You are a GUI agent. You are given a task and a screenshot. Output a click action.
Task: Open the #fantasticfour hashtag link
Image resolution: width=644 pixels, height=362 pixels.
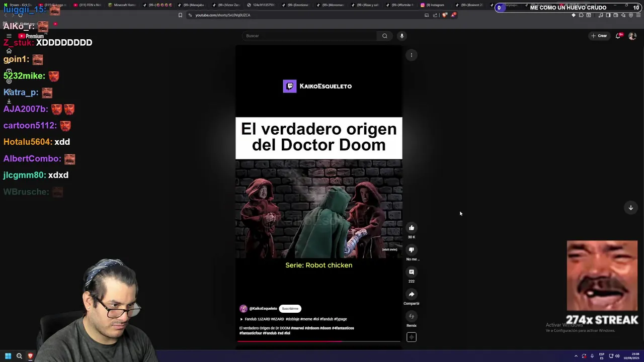[251, 333]
